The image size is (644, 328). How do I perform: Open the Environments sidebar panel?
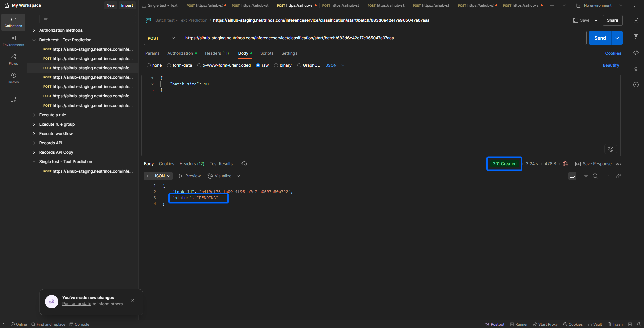point(13,41)
